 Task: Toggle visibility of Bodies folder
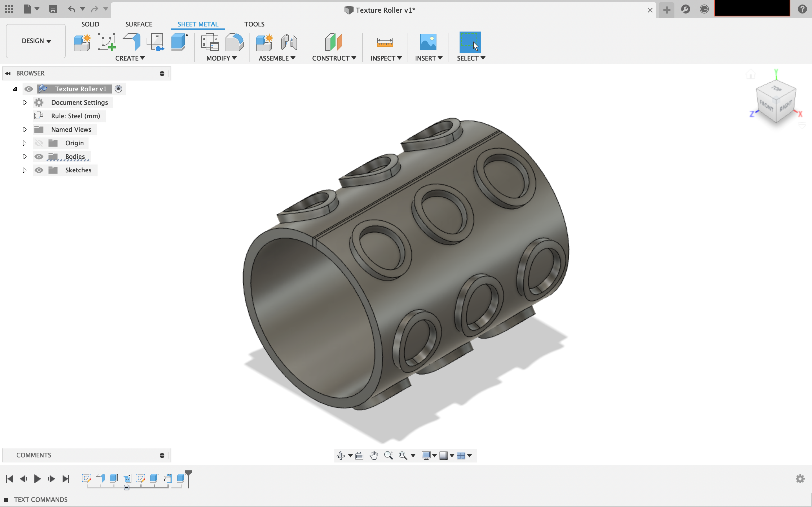pos(39,156)
